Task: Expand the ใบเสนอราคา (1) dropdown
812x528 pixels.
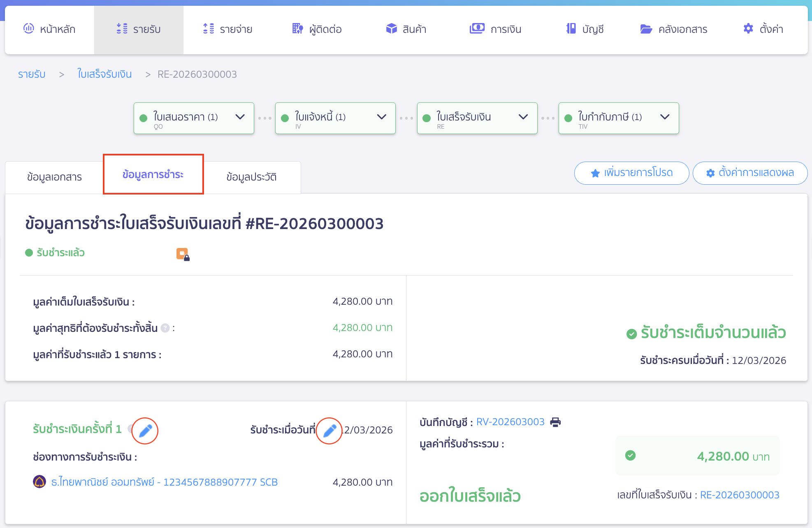Action: (240, 117)
